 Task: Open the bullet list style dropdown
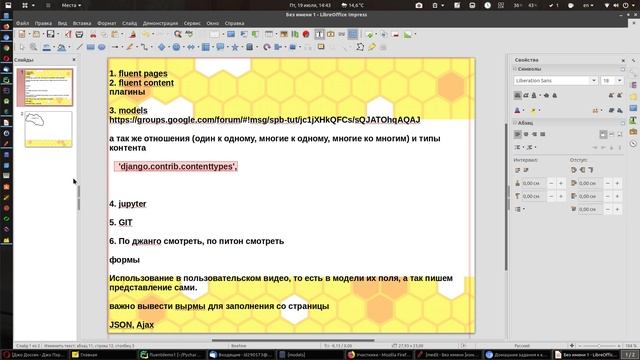524,147
